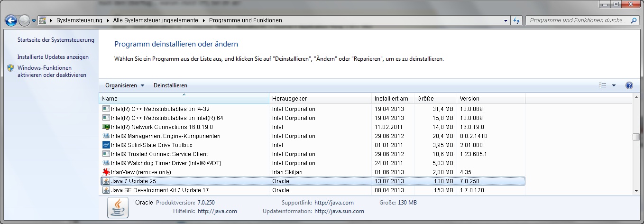Click Java SE Development Kit icon
This screenshot has height=224, width=644.
coord(106,190)
